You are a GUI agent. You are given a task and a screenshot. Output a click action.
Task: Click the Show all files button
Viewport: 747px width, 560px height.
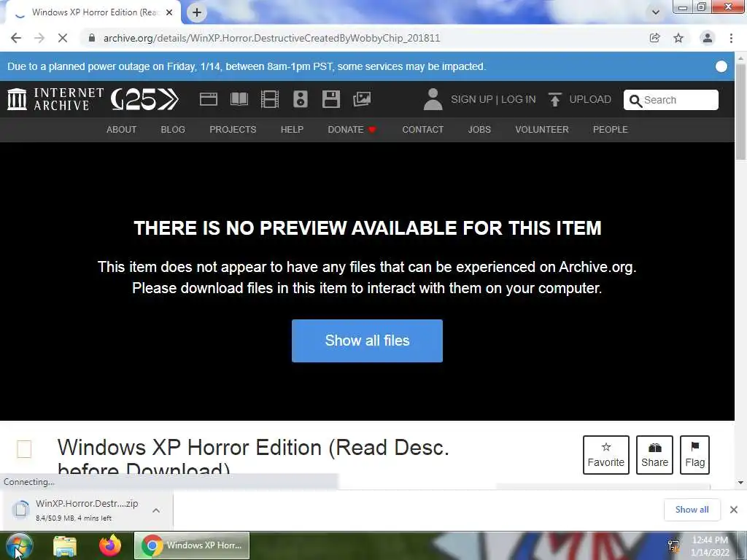click(x=368, y=341)
